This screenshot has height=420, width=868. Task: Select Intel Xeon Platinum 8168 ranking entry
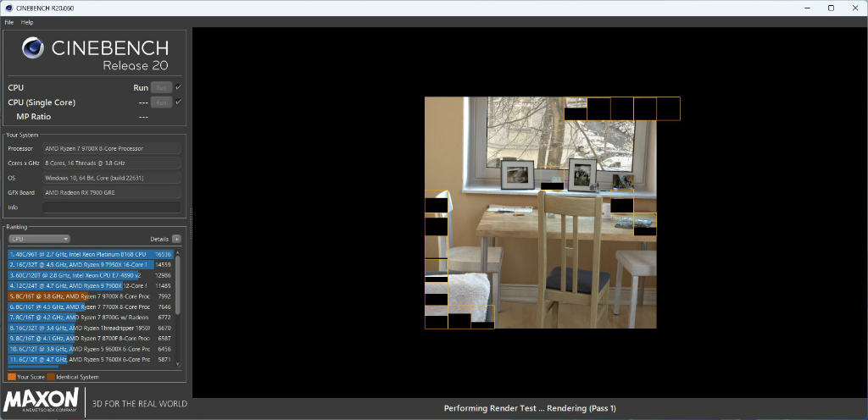click(90, 254)
